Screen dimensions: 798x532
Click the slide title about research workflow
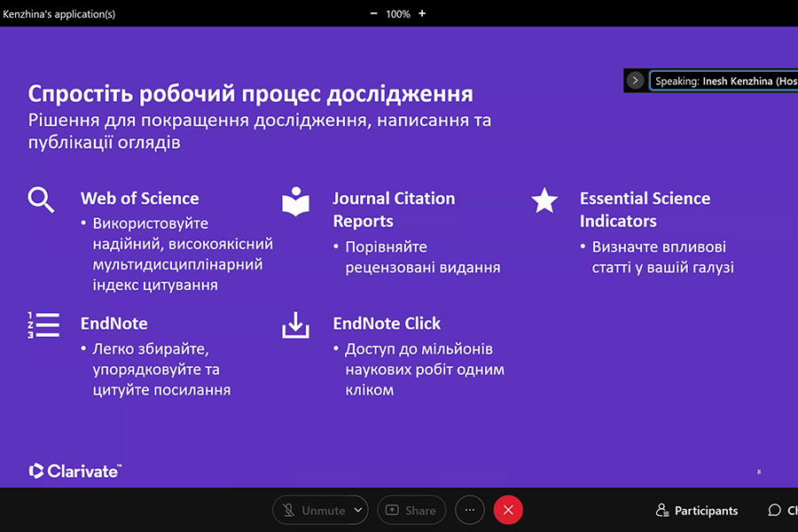click(250, 94)
